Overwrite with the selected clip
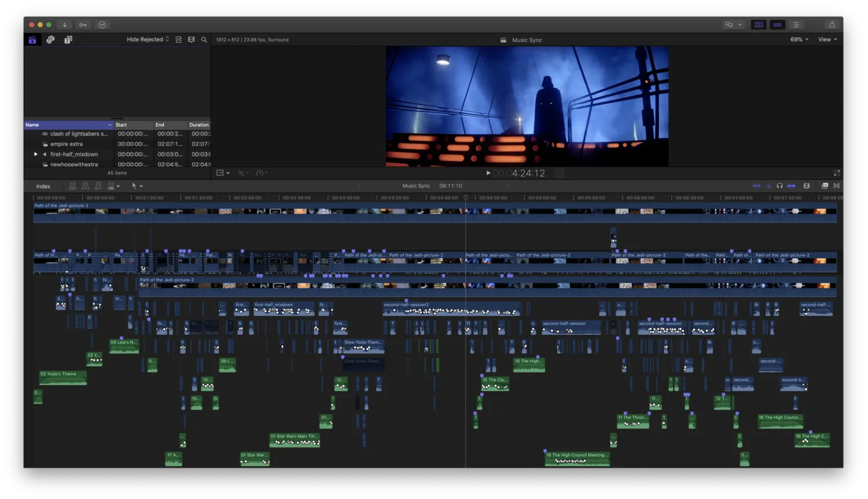The image size is (868, 499). pyautogui.click(x=111, y=186)
